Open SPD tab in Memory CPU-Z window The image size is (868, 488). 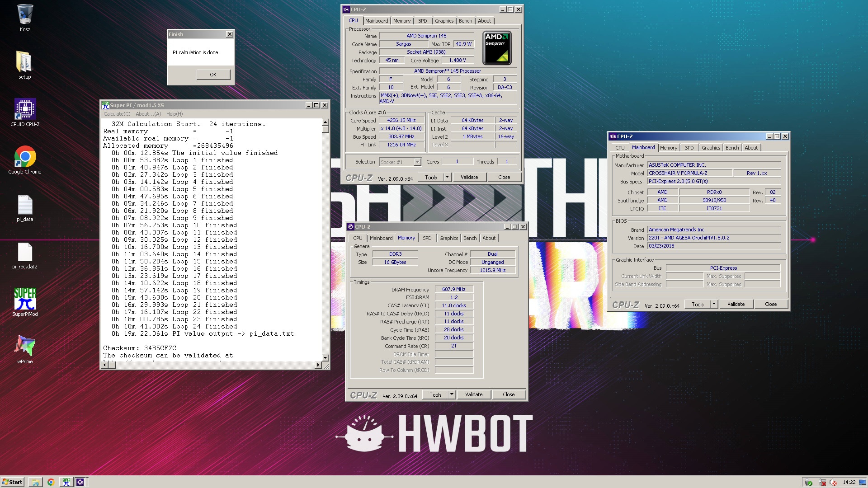point(427,238)
